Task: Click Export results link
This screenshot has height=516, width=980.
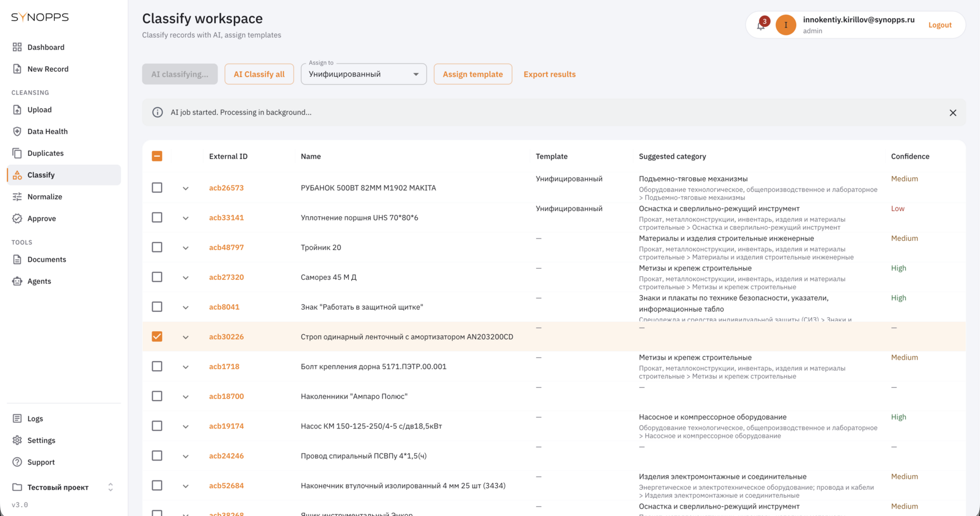Action: tap(549, 74)
